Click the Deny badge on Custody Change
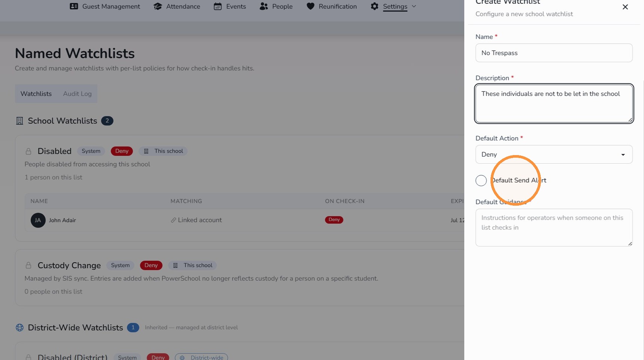The image size is (644, 360). pos(151,266)
